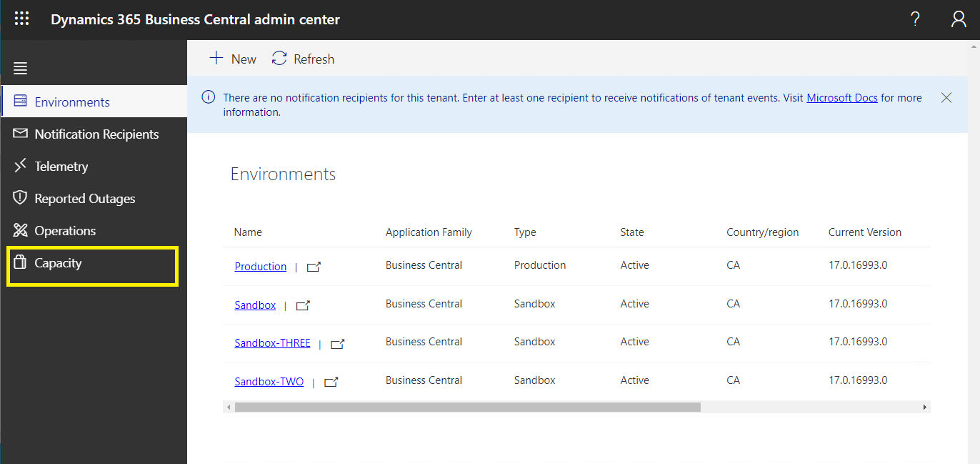Click Dynamics 365 Business Central admin center title

coord(195,19)
